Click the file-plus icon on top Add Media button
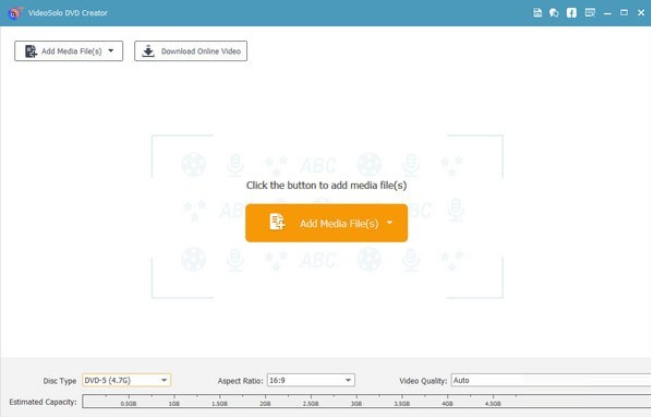The width and height of the screenshot is (651, 417). (31, 51)
